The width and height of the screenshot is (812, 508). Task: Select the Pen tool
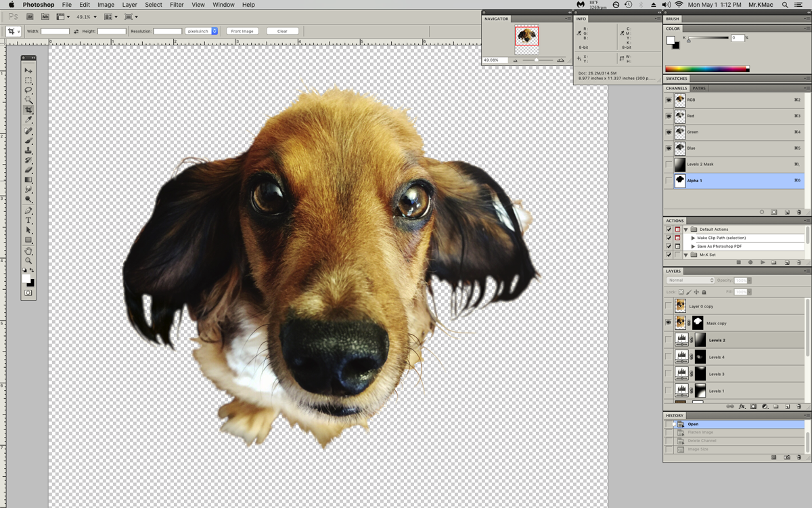28,211
